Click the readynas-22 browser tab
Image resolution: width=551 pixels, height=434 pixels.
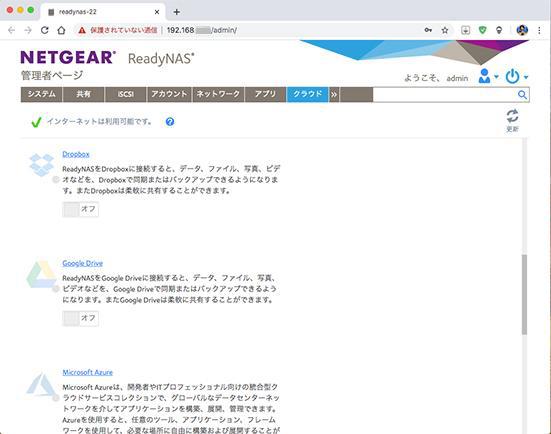tap(103, 12)
